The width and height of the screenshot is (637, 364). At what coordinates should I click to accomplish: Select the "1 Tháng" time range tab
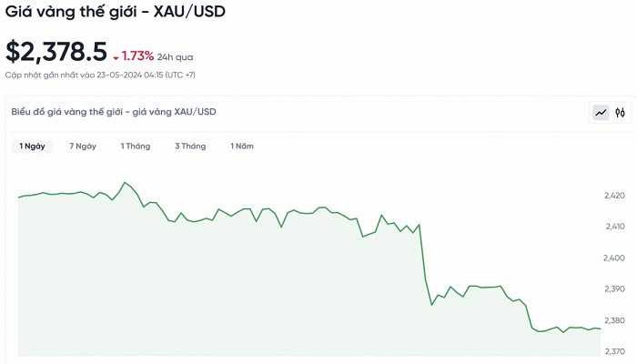pyautogui.click(x=136, y=146)
